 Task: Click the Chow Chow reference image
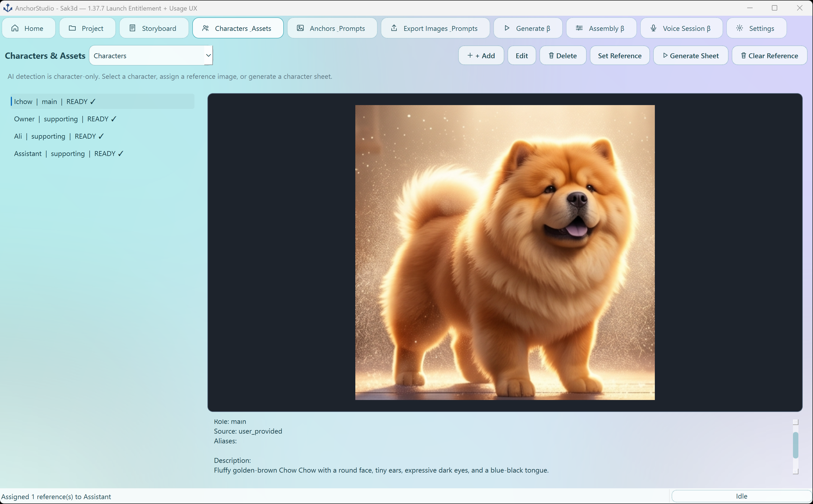click(x=505, y=252)
